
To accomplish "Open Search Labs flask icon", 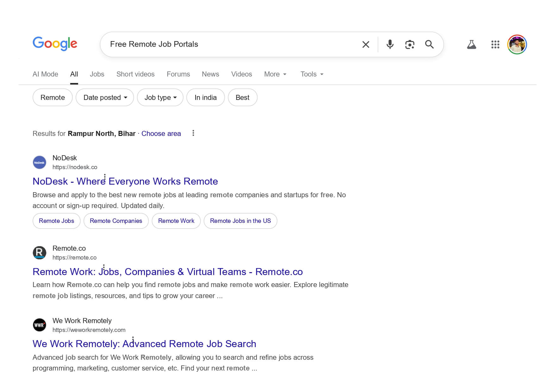I will [471, 45].
